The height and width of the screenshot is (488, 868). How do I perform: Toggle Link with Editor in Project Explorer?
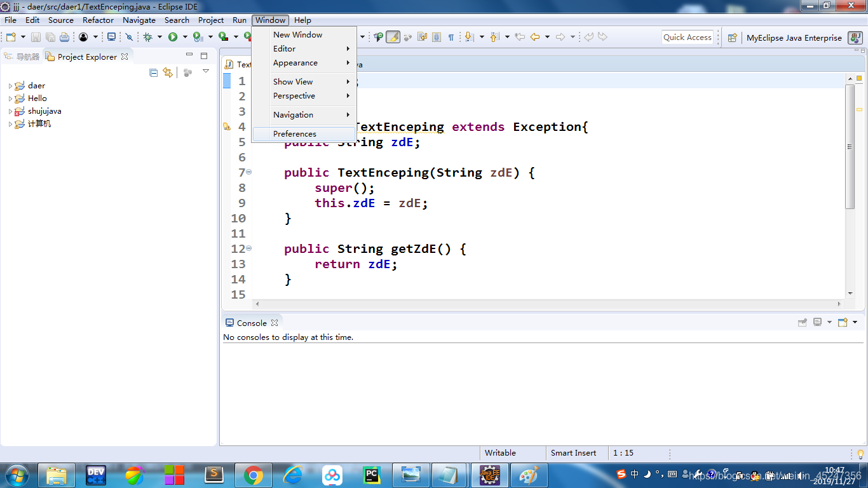tap(168, 72)
